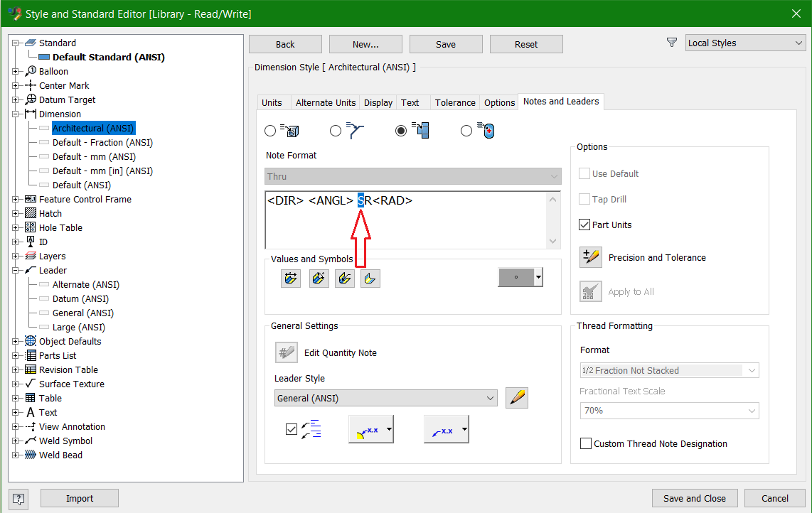Click the filter icon near Local Styles
The width and height of the screenshot is (812, 513).
tap(671, 42)
